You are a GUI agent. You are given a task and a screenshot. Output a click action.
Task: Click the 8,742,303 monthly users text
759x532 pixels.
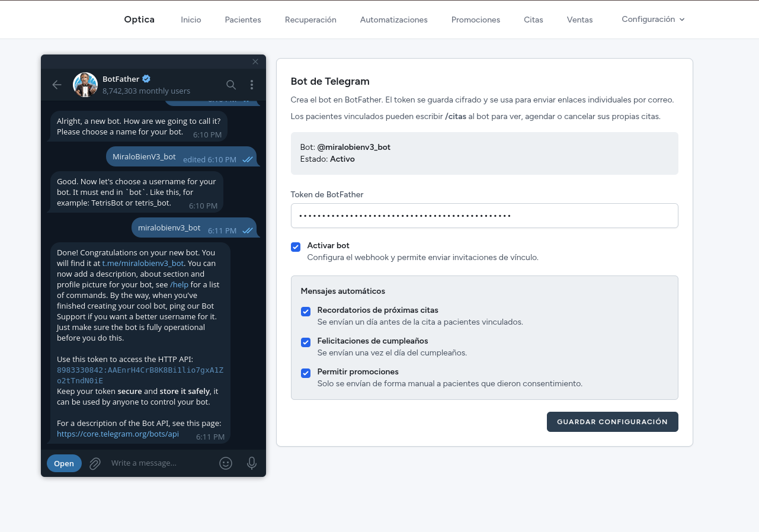(146, 91)
